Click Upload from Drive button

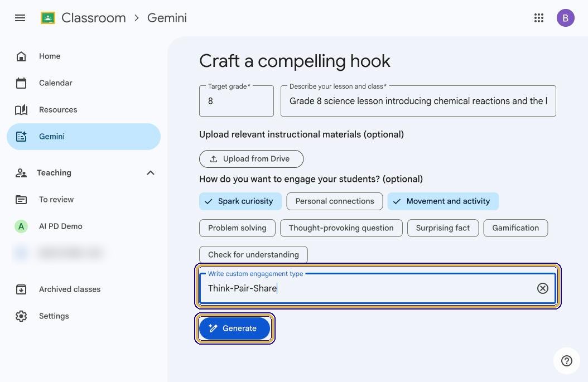point(251,159)
